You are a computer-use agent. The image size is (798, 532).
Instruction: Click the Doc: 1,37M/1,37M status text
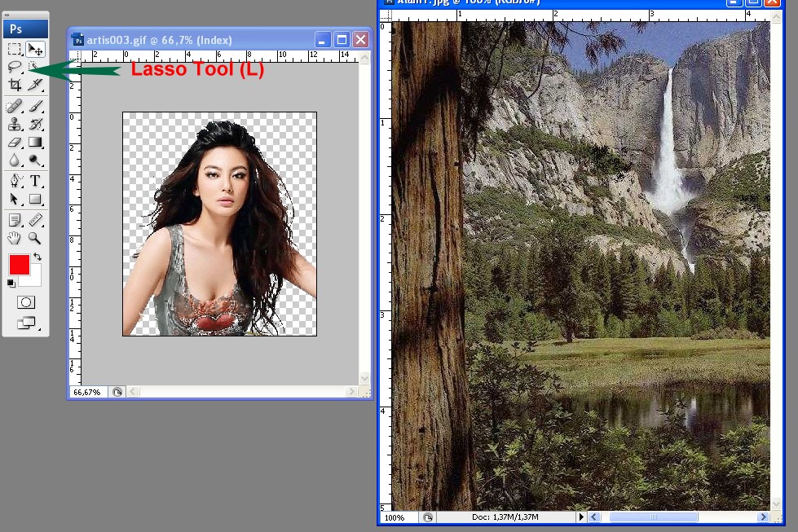505,517
